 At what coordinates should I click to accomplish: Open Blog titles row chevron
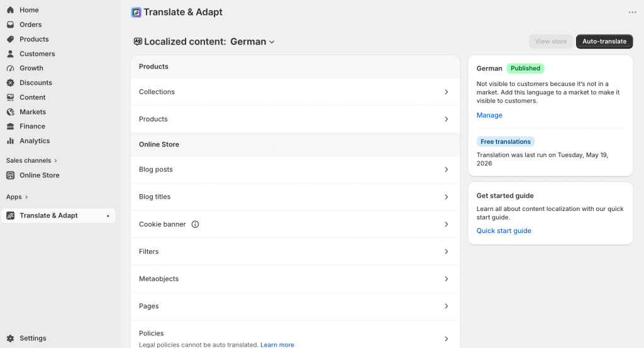[447, 197]
